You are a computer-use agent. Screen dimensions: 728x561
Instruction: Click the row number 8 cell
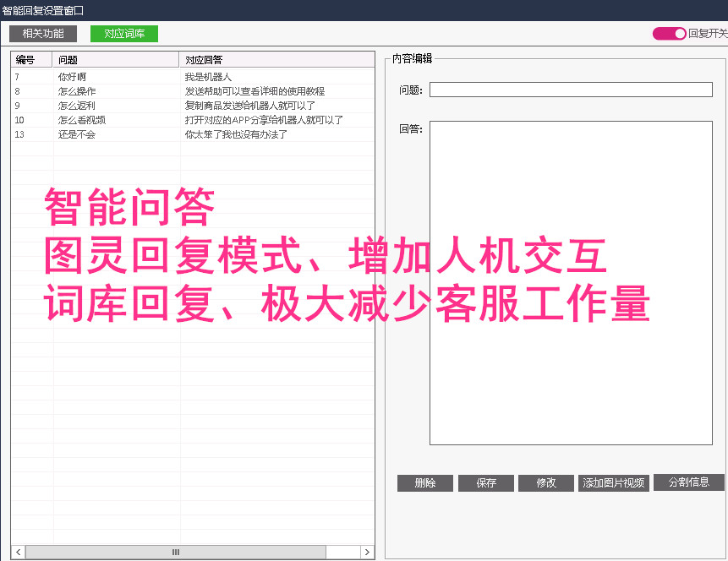(17, 91)
